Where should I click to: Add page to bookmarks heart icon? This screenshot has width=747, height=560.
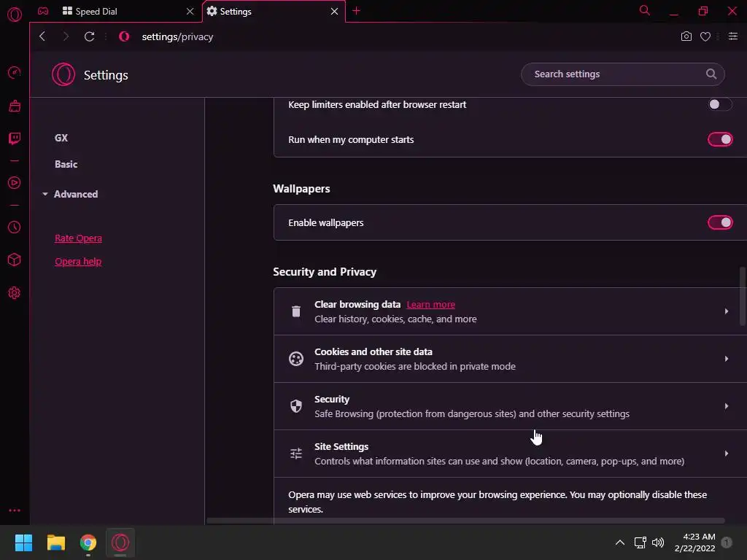[x=705, y=36]
